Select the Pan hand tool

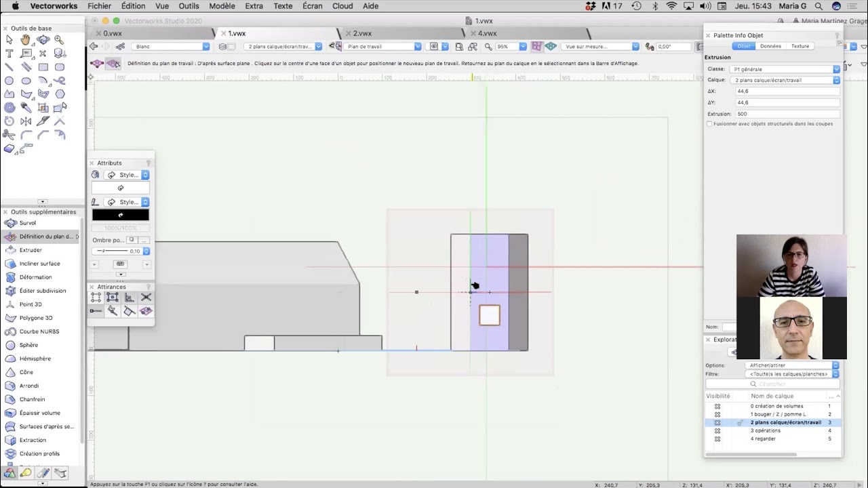26,40
